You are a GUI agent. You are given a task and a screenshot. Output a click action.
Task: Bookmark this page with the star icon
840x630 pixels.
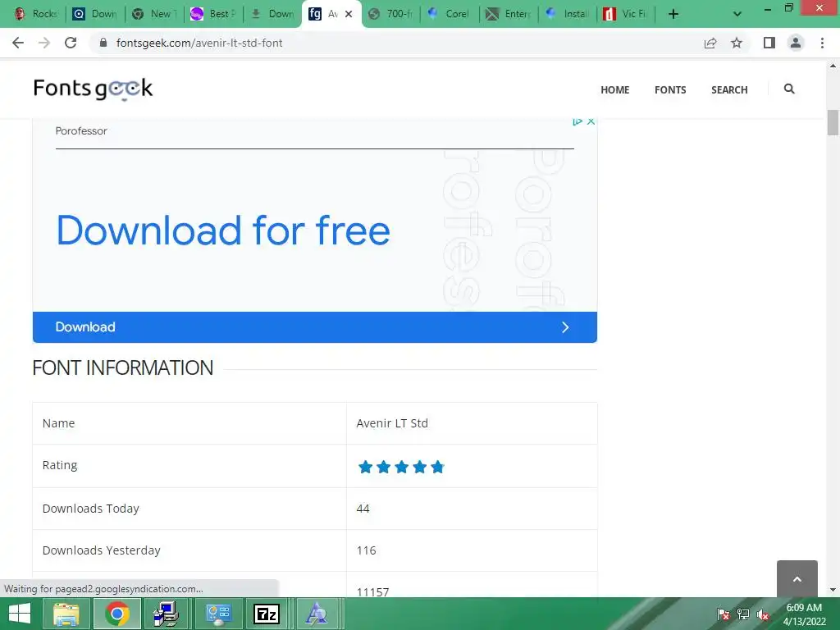[x=737, y=43]
